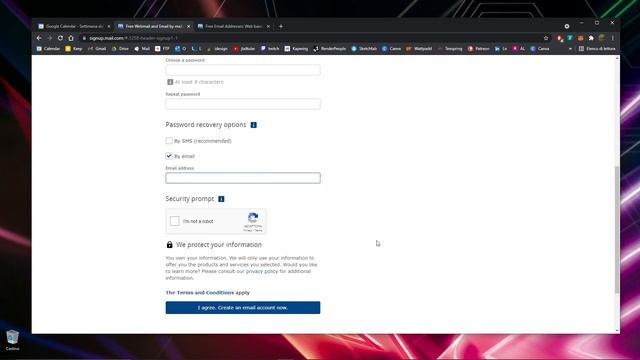Check the I'm not a robot box
The height and width of the screenshot is (360, 640).
click(175, 221)
